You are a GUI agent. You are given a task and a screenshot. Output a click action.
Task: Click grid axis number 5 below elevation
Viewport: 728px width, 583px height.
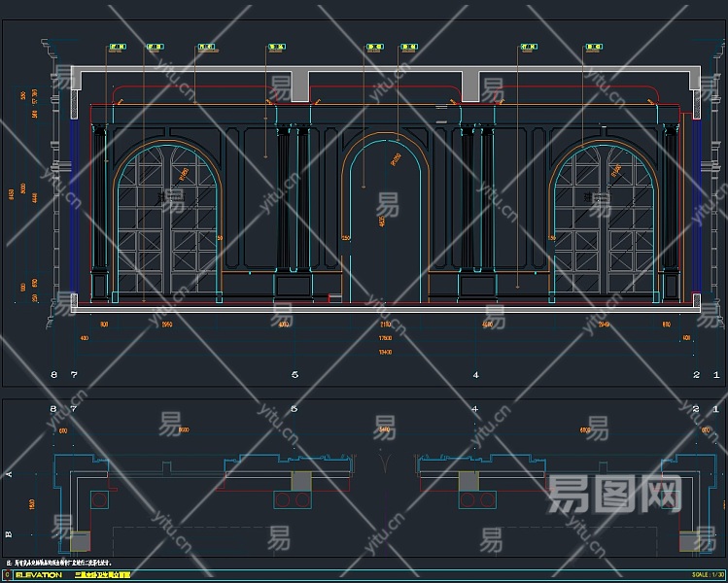[295, 374]
